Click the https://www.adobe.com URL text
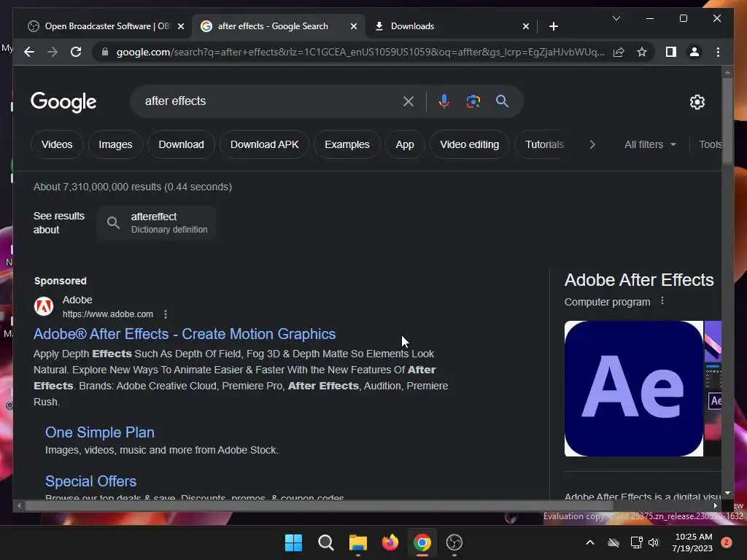 (x=108, y=314)
